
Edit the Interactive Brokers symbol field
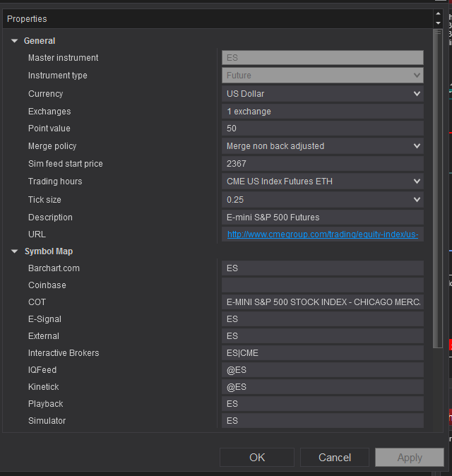tap(322, 353)
